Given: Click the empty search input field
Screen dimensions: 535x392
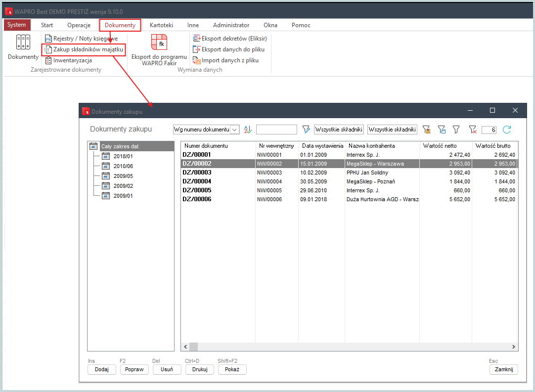Looking at the screenshot, I should point(276,130).
